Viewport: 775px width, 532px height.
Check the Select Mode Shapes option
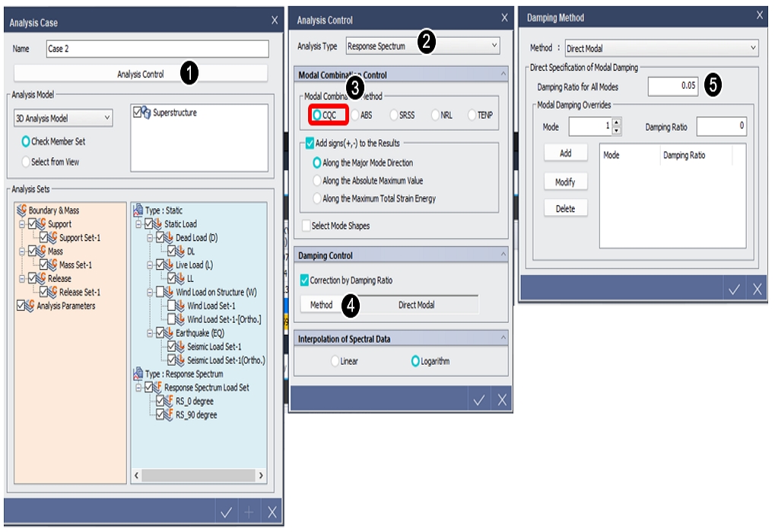pos(306,226)
